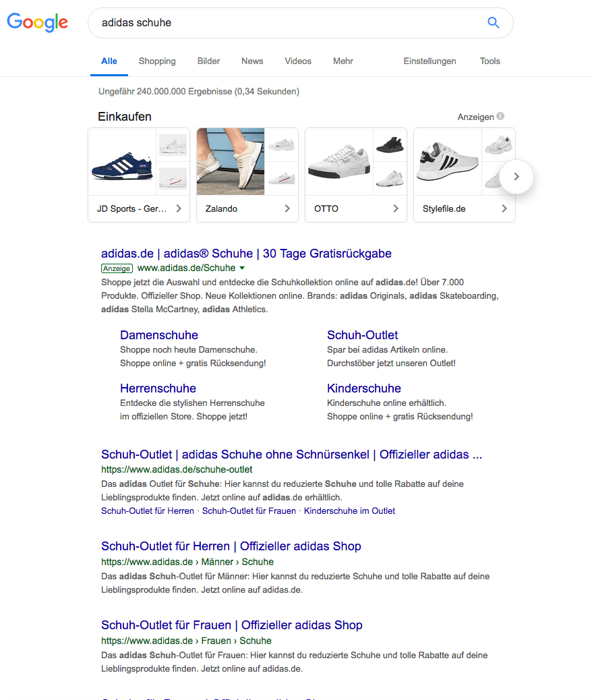The height and width of the screenshot is (700, 592).
Task: Click the https://www.adidas.de/schuhe-outlet URL
Action: coord(177,469)
